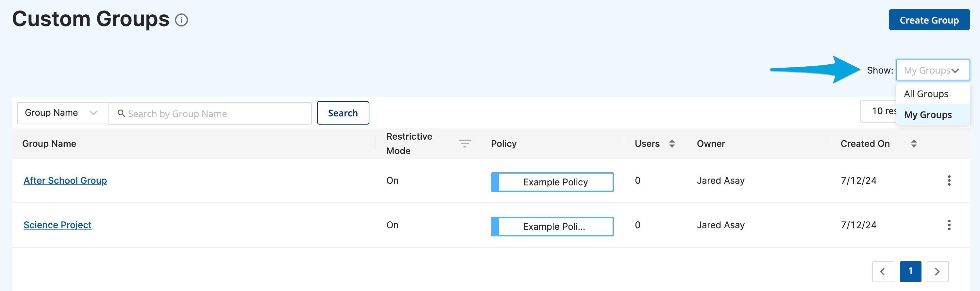Go to the next page arrow

click(938, 272)
